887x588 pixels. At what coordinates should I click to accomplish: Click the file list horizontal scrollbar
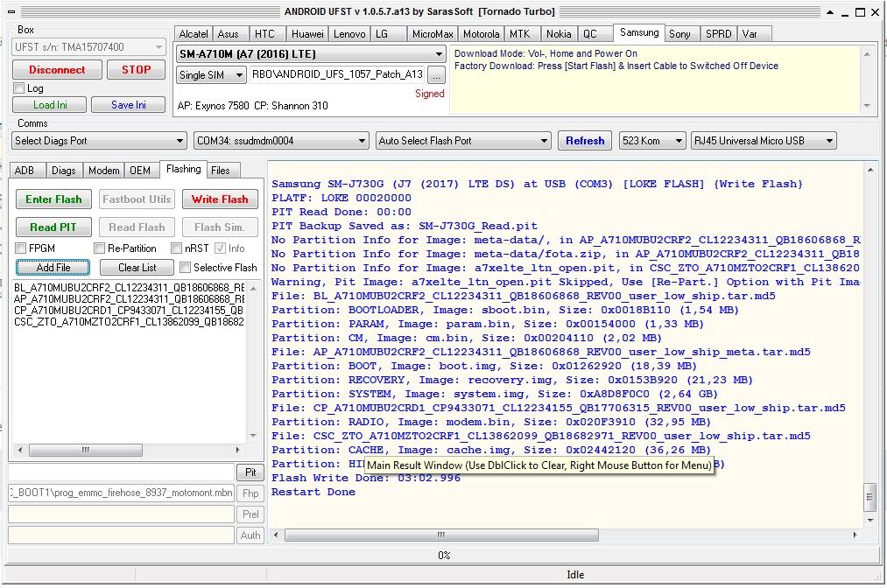(129, 450)
